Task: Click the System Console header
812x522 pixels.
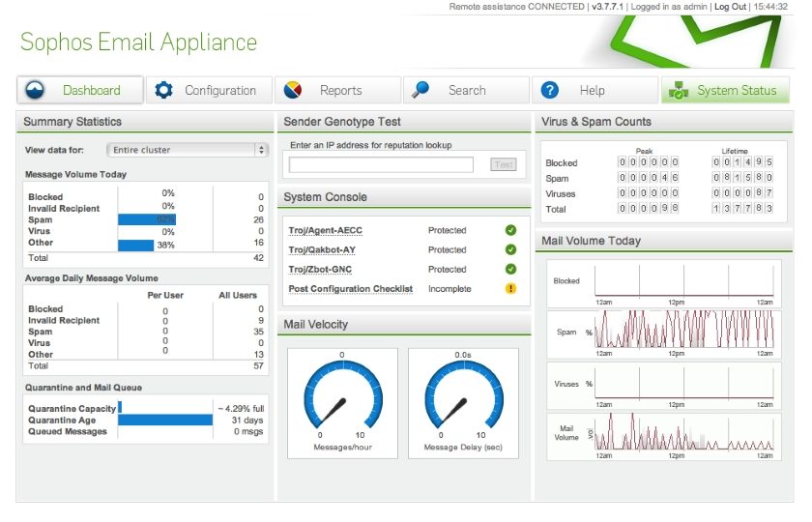Action: (404, 197)
